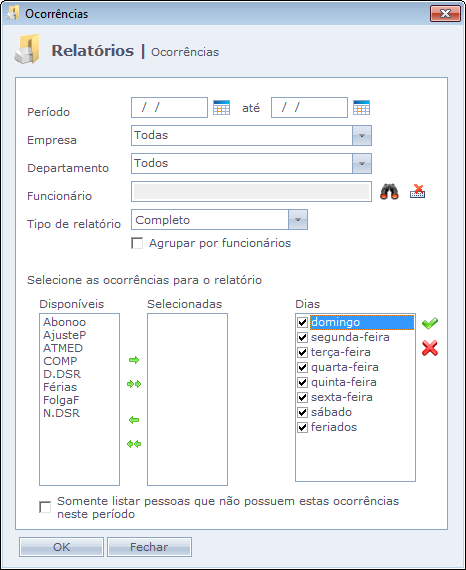Remove all occurrences with double left arrow
Screen dimensions: 466x570
pos(134,444)
